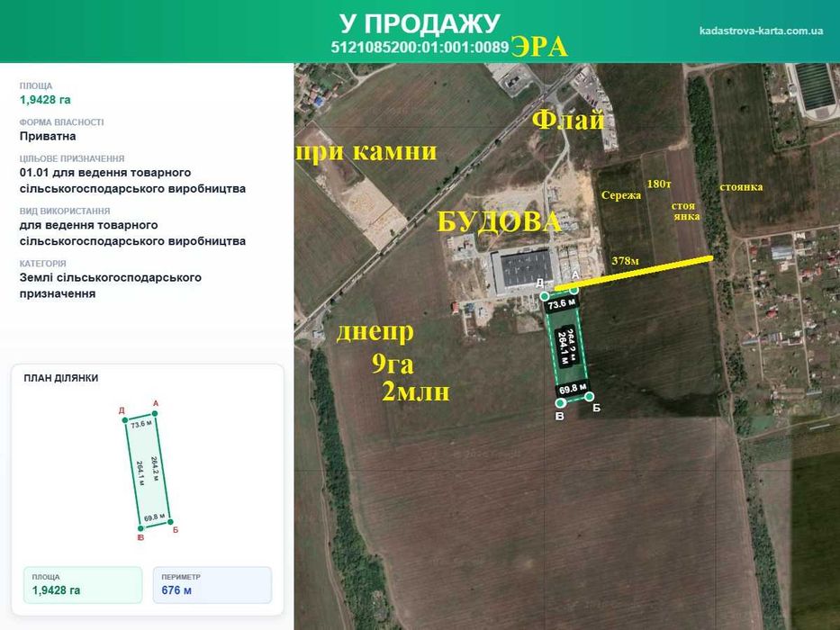Select corner point В in the plan diagram

pos(140,528)
